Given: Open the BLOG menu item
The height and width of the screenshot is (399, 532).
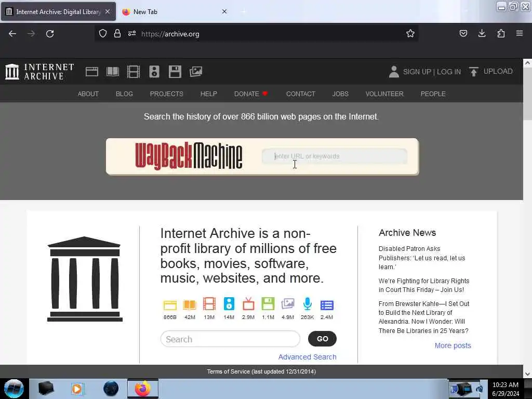Looking at the screenshot, I should point(124,94).
